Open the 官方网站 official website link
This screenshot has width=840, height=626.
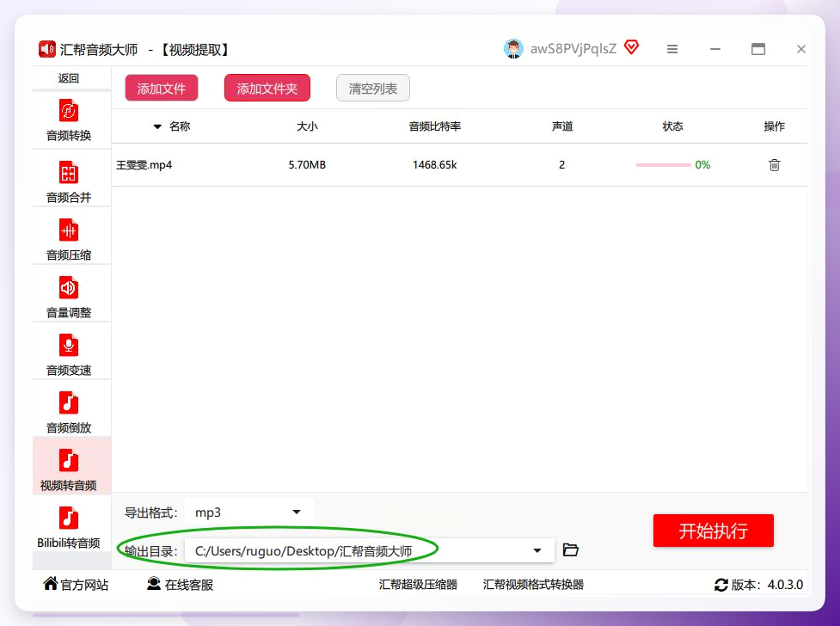[76, 584]
